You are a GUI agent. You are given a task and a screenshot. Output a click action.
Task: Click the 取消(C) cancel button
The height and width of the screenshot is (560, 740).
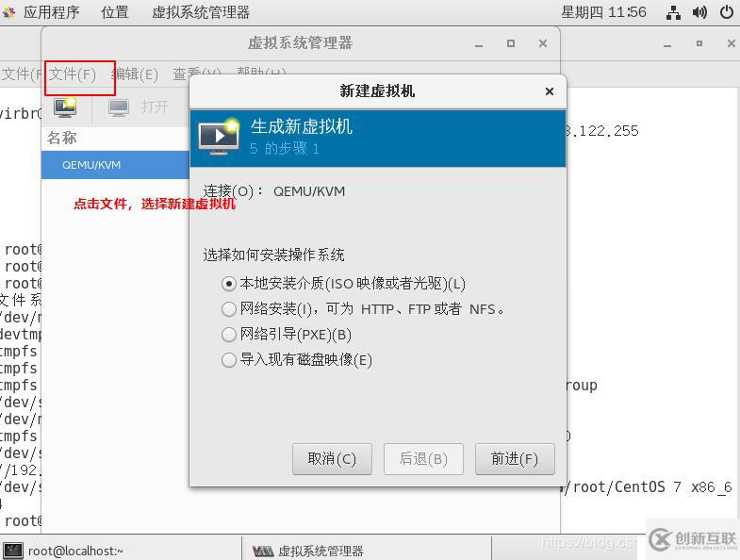pos(332,459)
